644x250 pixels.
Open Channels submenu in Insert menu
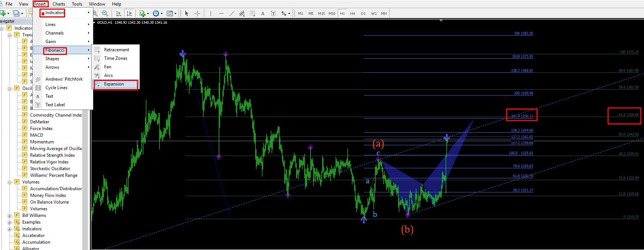point(63,33)
